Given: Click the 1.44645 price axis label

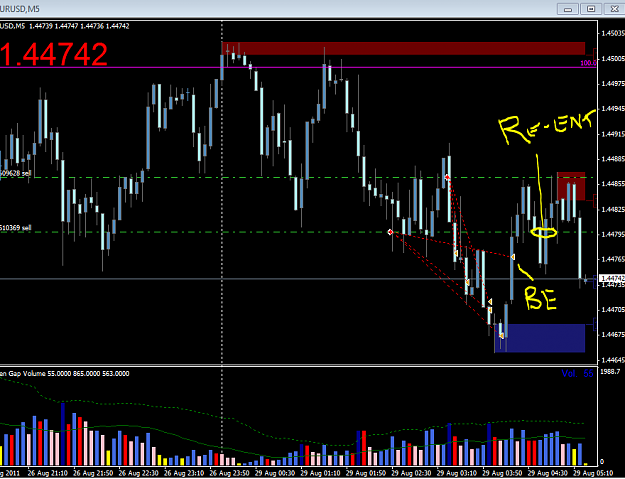Looking at the screenshot, I should click(x=613, y=360).
